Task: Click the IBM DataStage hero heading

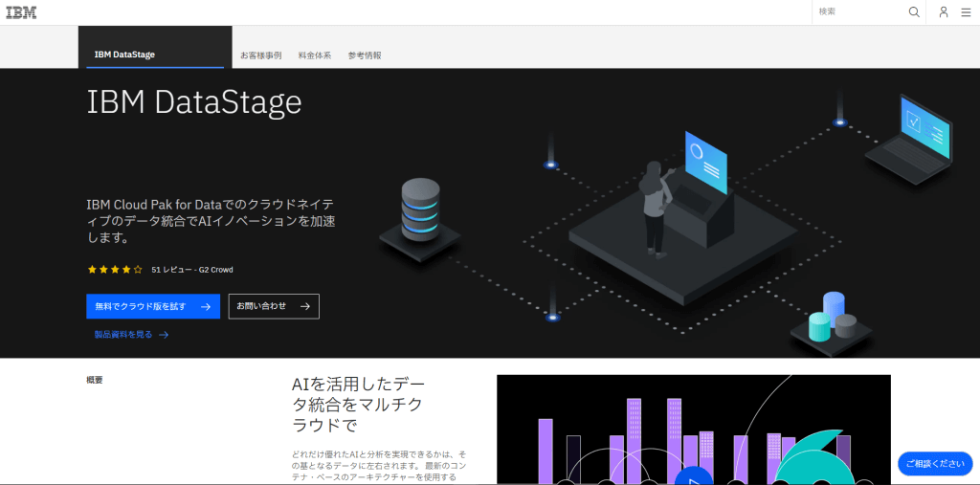Action: (194, 102)
